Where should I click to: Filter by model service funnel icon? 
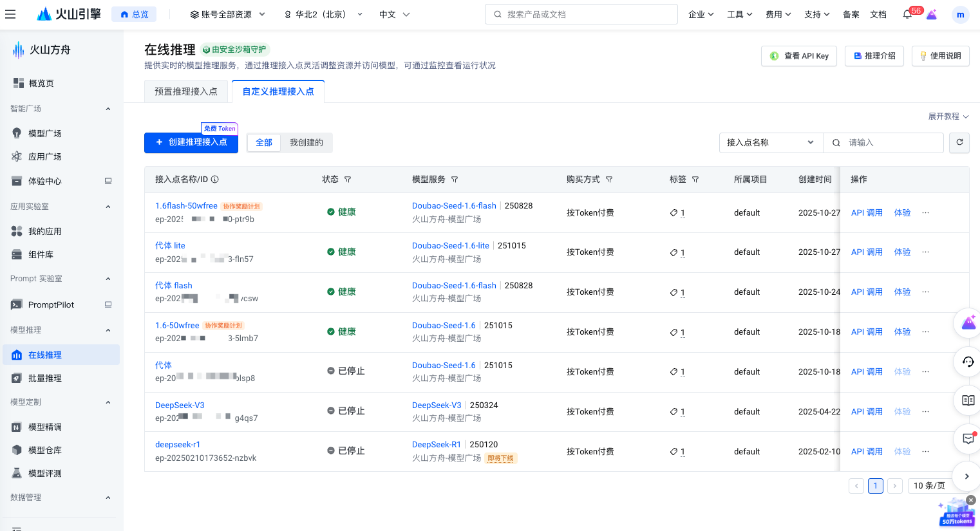point(455,180)
